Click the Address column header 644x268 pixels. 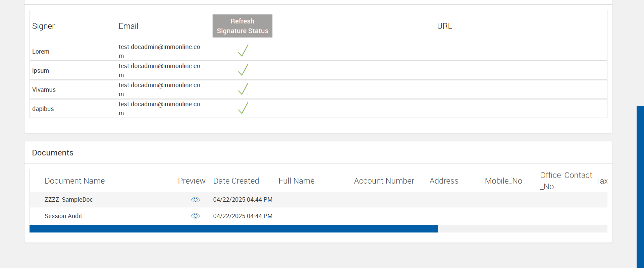(x=444, y=181)
